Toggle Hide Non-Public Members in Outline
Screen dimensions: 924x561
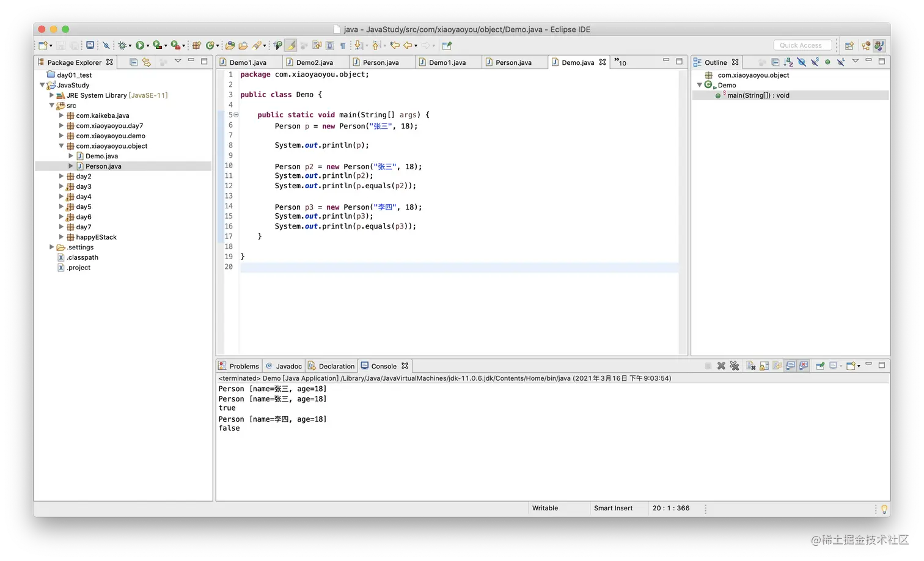click(827, 62)
